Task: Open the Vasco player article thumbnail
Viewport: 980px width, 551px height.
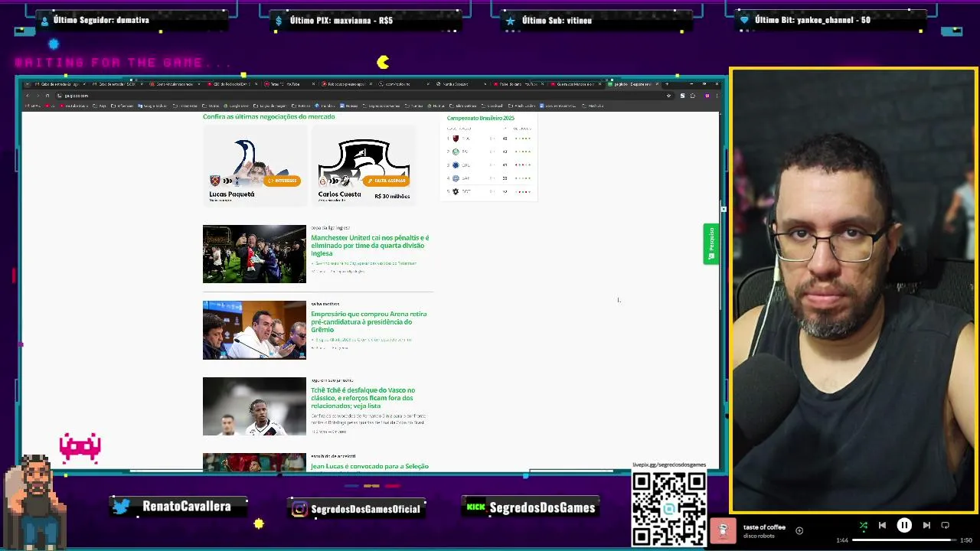Action: click(x=254, y=406)
